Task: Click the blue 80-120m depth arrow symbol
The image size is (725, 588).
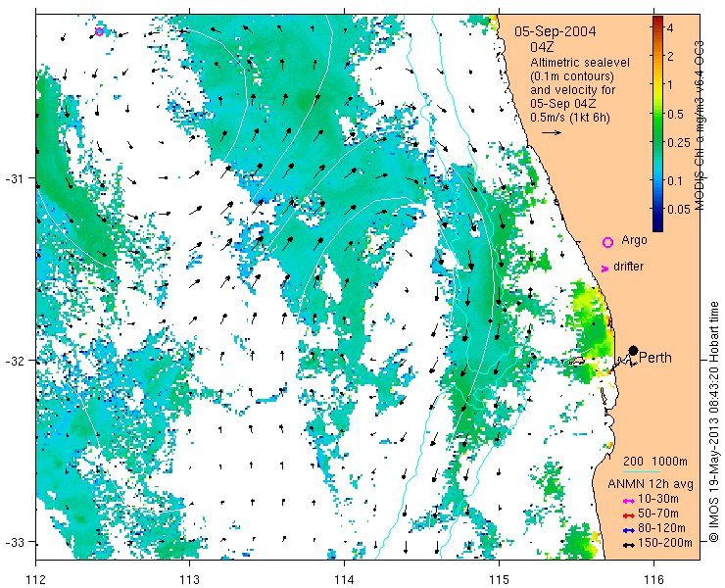Action: point(627,530)
